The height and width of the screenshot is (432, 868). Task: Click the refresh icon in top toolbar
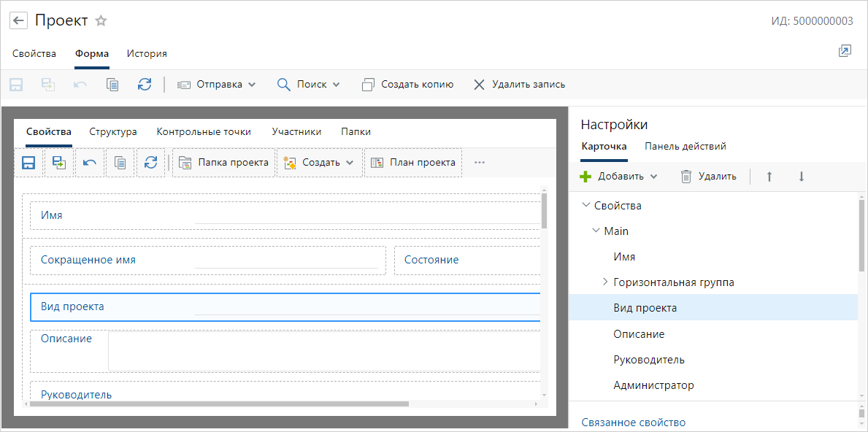tap(145, 85)
